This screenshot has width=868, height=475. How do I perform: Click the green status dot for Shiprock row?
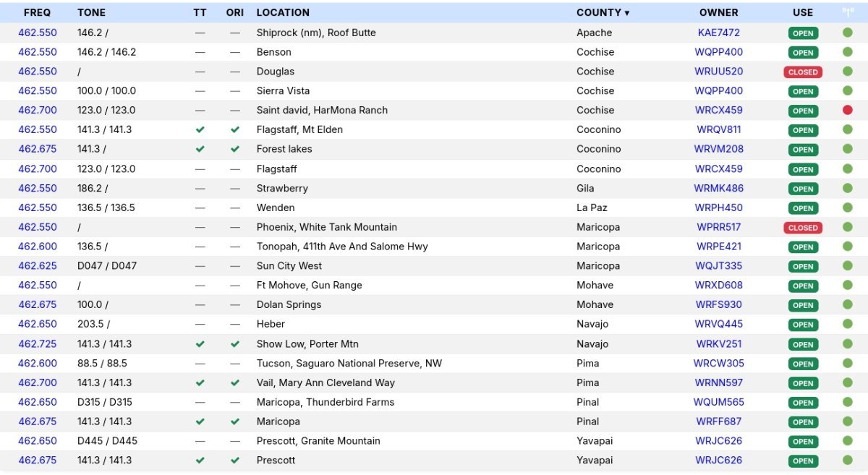(x=847, y=33)
